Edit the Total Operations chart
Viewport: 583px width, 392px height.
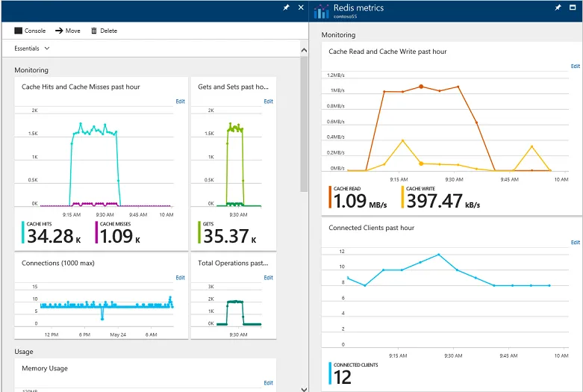pyautogui.click(x=269, y=278)
